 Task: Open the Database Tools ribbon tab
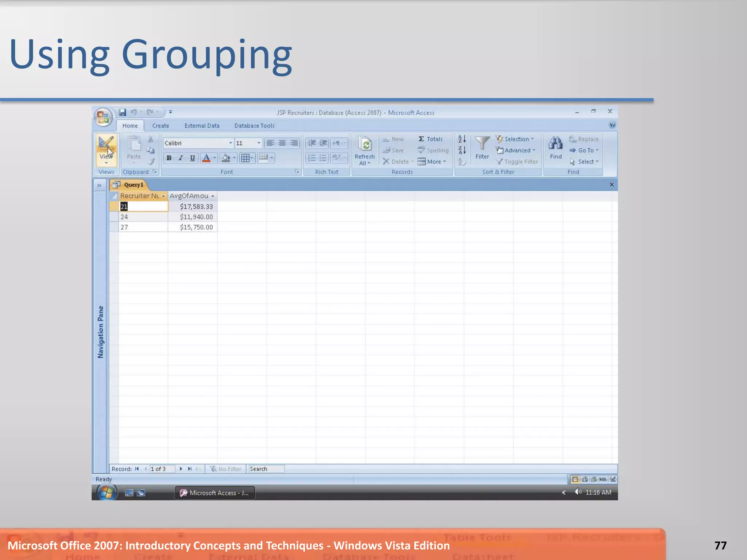pyautogui.click(x=254, y=126)
